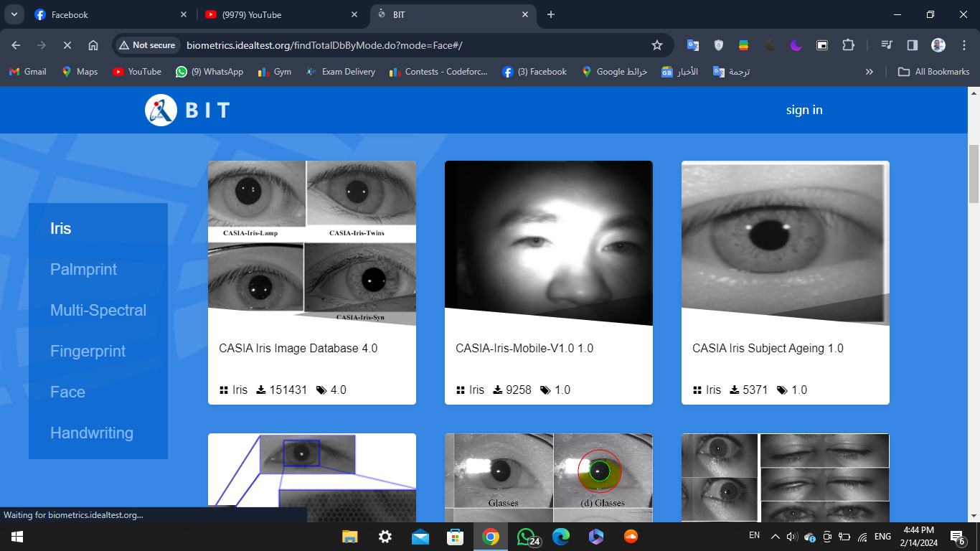Open the Chrome extensions puzzle icon
The width and height of the screenshot is (980, 551).
(848, 45)
